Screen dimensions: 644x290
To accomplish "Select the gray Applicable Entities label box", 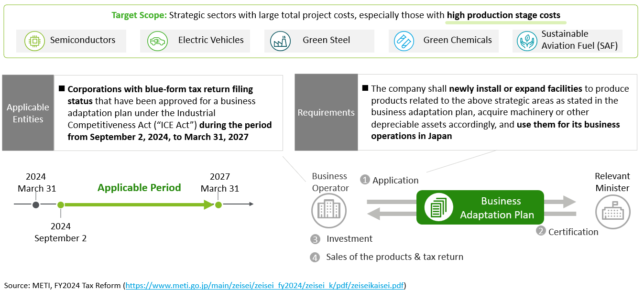I will pyautogui.click(x=28, y=113).
